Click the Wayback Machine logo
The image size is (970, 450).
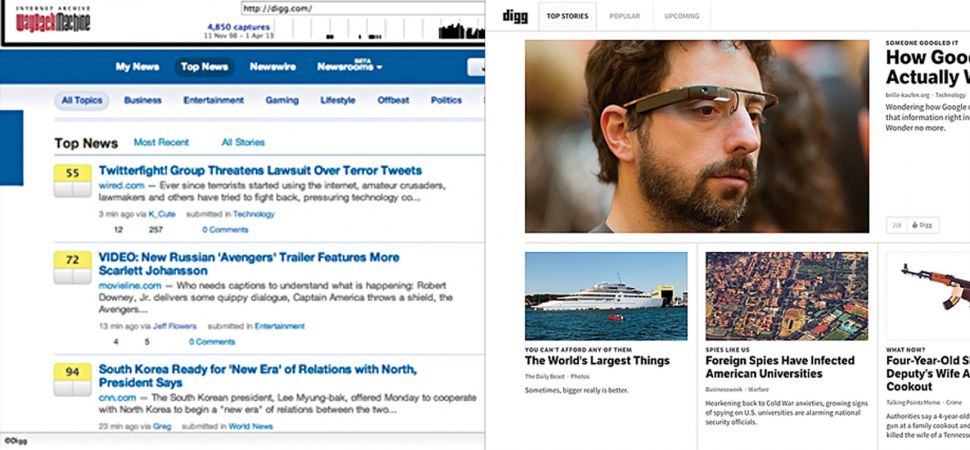[53, 20]
